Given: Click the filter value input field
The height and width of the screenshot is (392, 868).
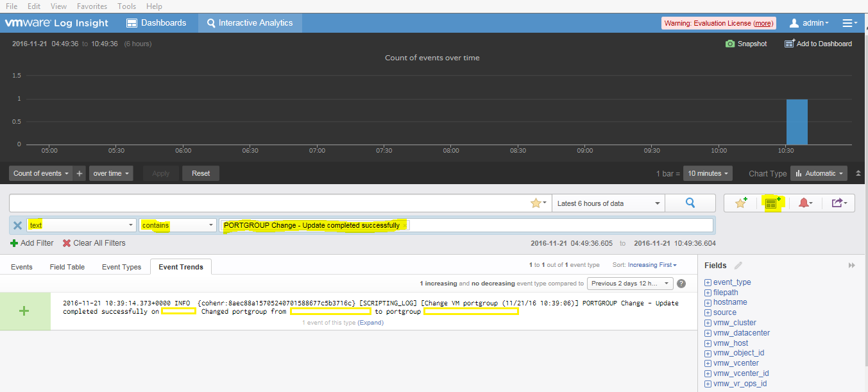Looking at the screenshot, I should click(x=466, y=225).
